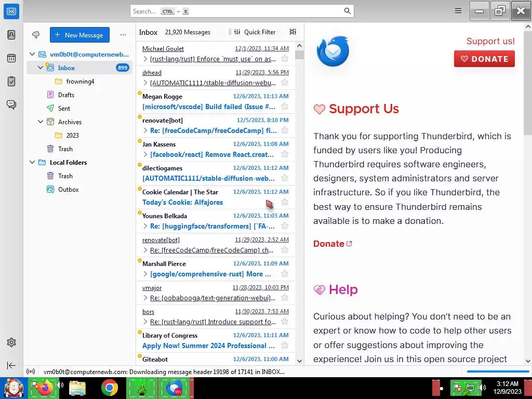The image size is (532, 399).
Task: Collapse the Local Folders tree
Action: tap(32, 162)
